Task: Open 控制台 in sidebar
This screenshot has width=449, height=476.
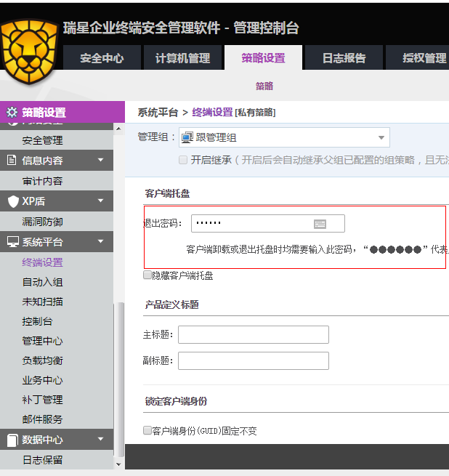Action: 37,321
